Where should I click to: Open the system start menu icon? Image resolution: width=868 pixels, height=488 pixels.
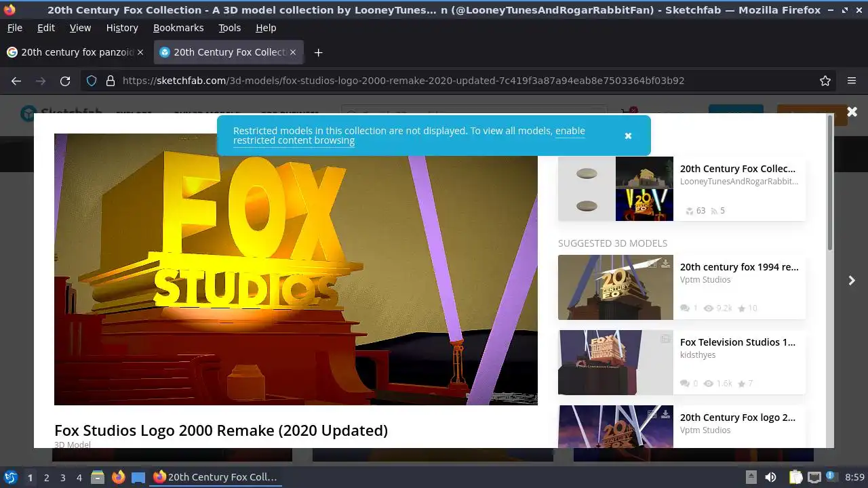point(10,477)
